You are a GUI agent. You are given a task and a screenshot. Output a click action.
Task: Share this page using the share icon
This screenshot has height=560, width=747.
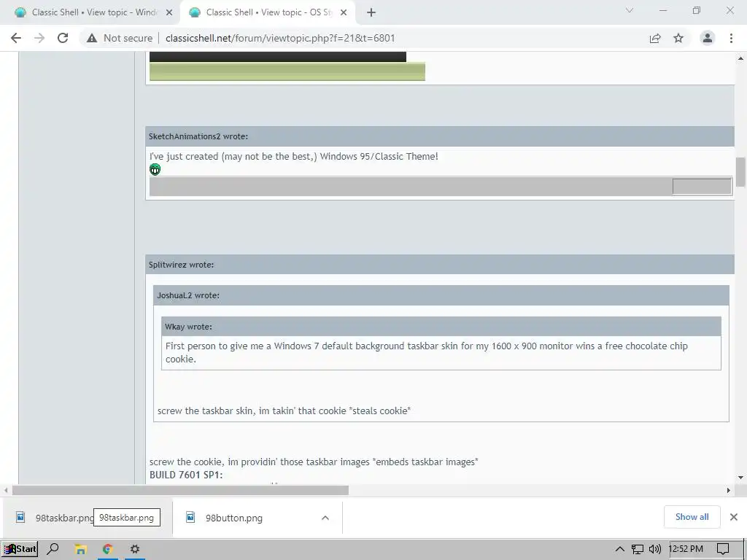655,38
